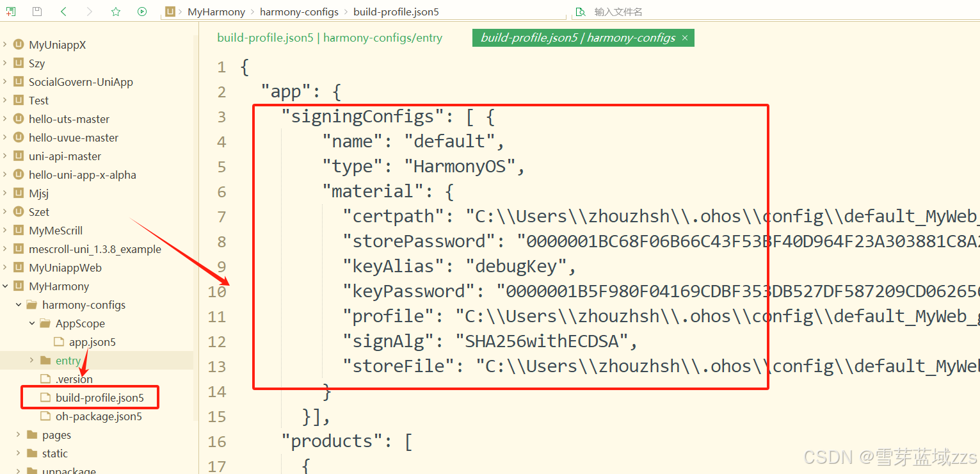
Task: Expand the hello-uvue-master project
Action: pyautogui.click(x=5, y=138)
